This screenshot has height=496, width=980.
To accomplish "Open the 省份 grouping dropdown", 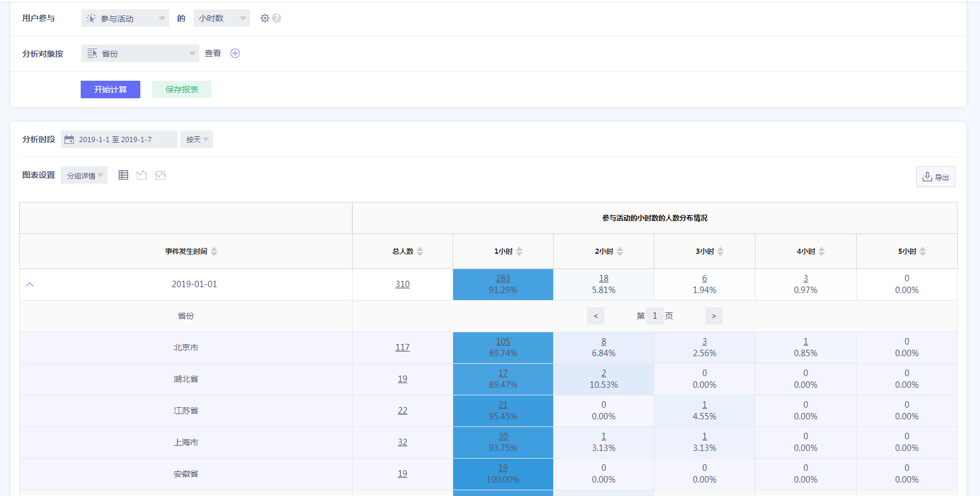I will pos(140,53).
